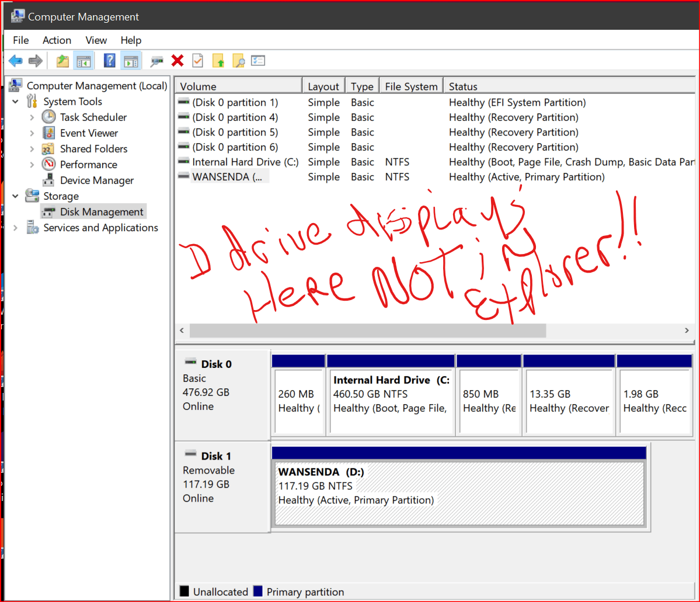Expand Services and Applications node

pyautogui.click(x=16, y=228)
